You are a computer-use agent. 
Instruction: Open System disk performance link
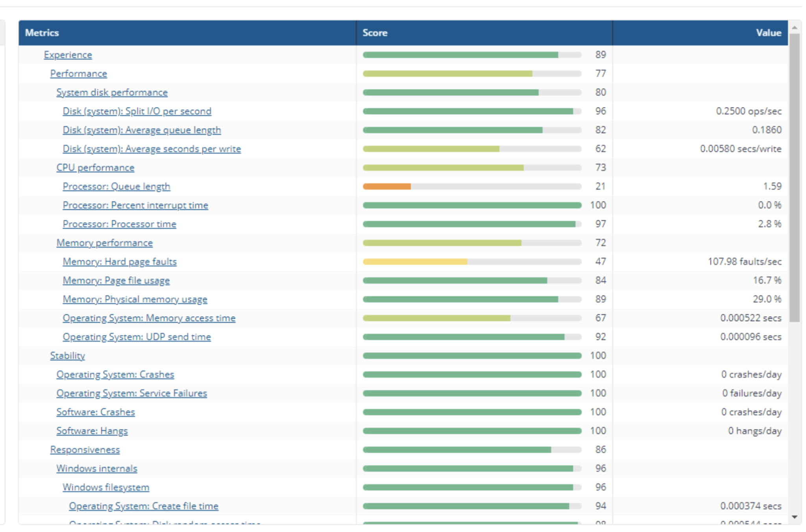[112, 92]
